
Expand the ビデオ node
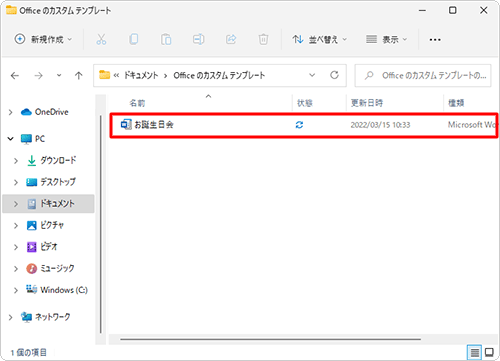16,247
